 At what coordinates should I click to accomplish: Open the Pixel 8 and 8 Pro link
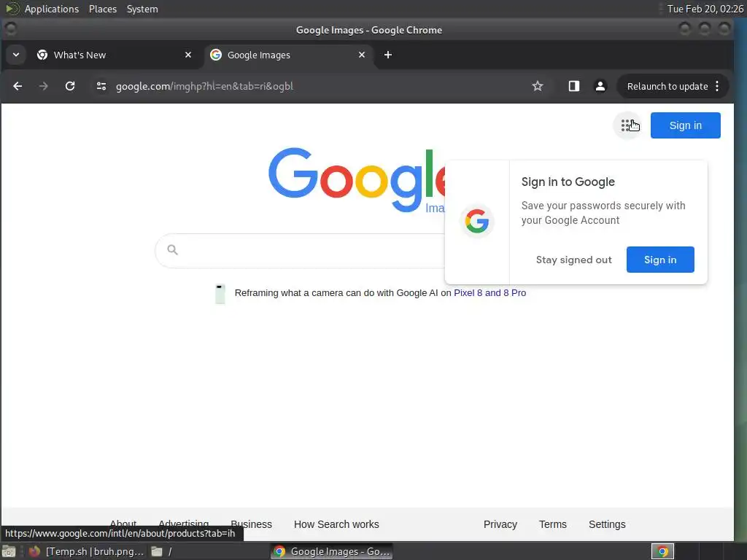point(489,293)
